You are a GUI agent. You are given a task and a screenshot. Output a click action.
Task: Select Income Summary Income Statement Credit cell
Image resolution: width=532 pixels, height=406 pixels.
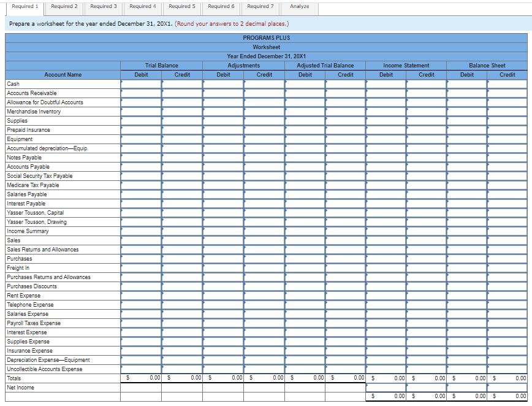coord(427,231)
